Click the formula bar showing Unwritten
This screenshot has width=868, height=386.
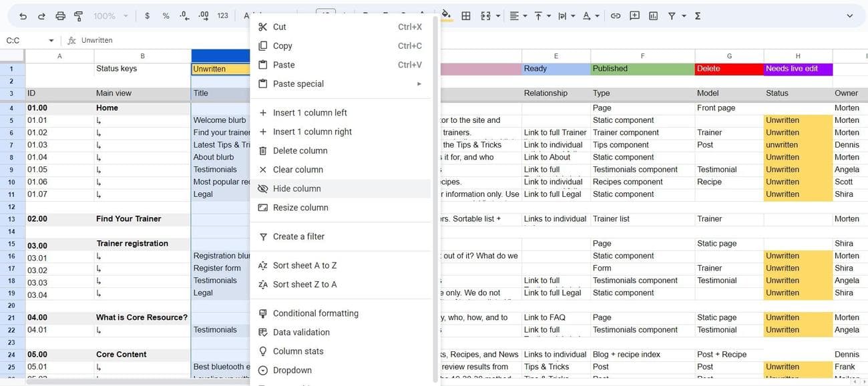pyautogui.click(x=267, y=41)
